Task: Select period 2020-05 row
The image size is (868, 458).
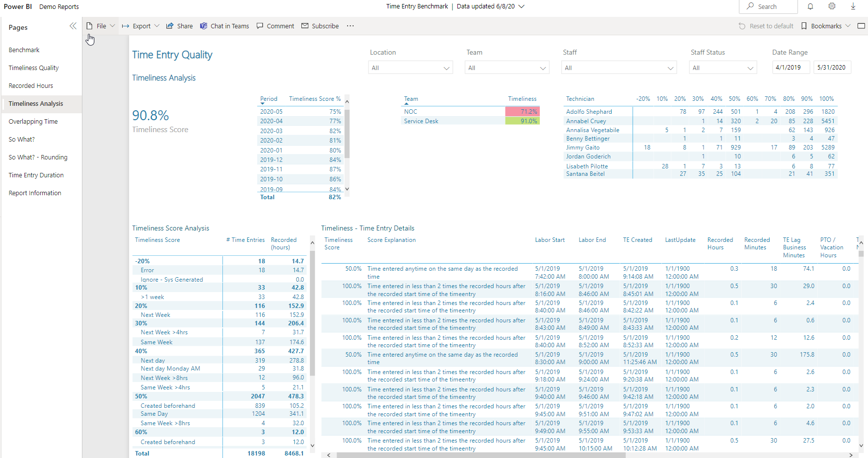Action: coord(300,112)
